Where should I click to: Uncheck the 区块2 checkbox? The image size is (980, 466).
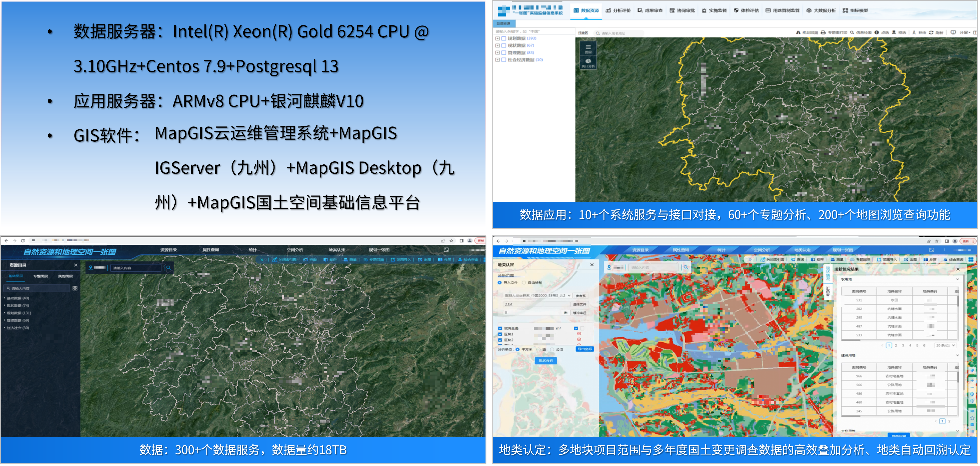[500, 340]
